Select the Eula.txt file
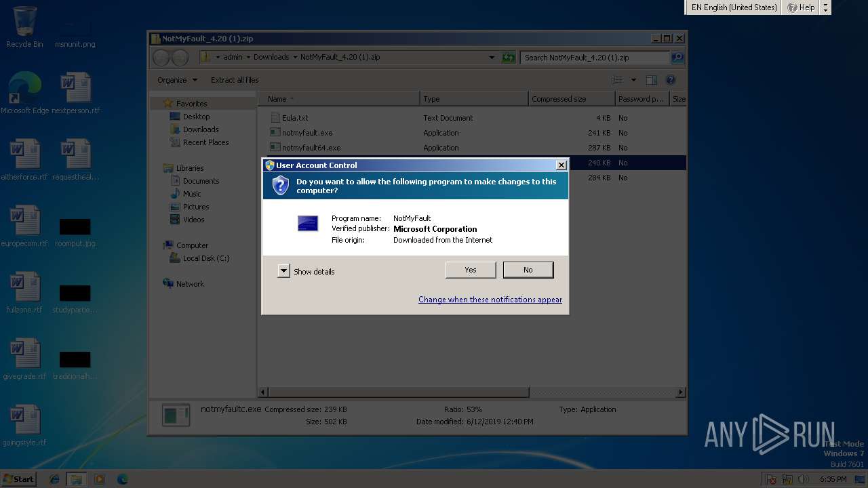Viewport: 868px width, 488px height. tap(295, 118)
